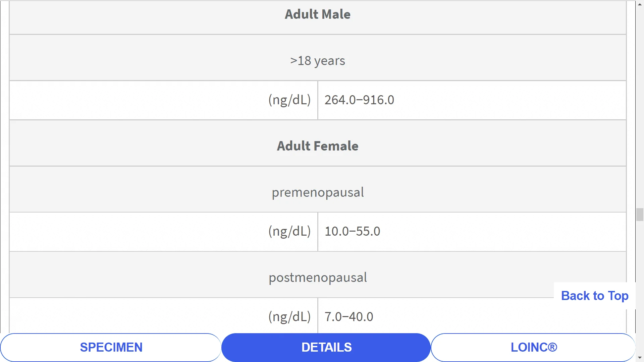Click the Back to Top link
This screenshot has height=362, width=644.
594,296
